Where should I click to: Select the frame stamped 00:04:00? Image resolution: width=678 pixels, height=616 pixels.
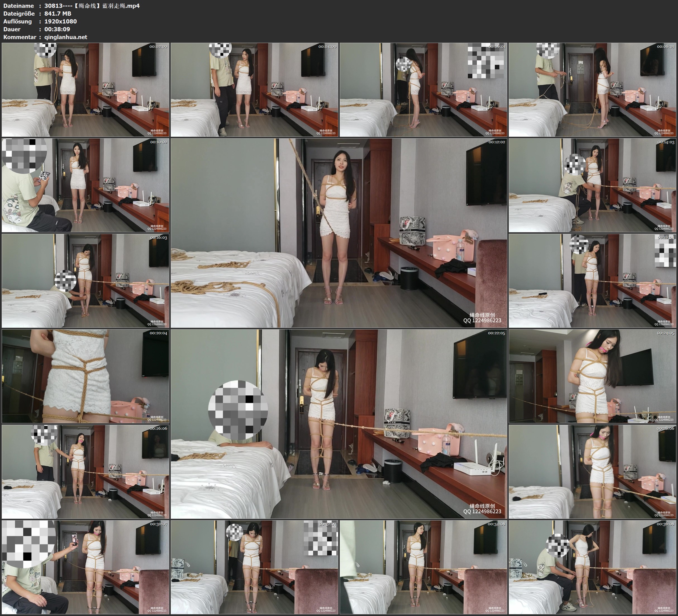point(254,90)
